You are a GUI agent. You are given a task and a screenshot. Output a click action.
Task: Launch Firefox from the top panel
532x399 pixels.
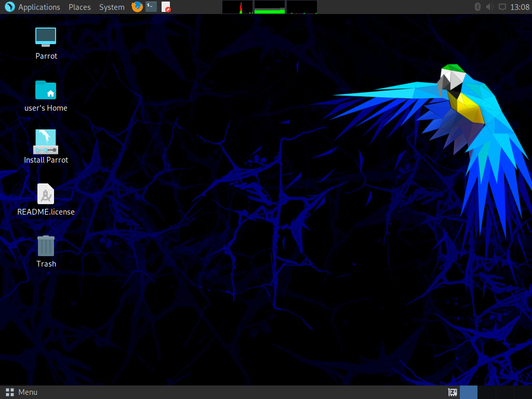tap(137, 7)
